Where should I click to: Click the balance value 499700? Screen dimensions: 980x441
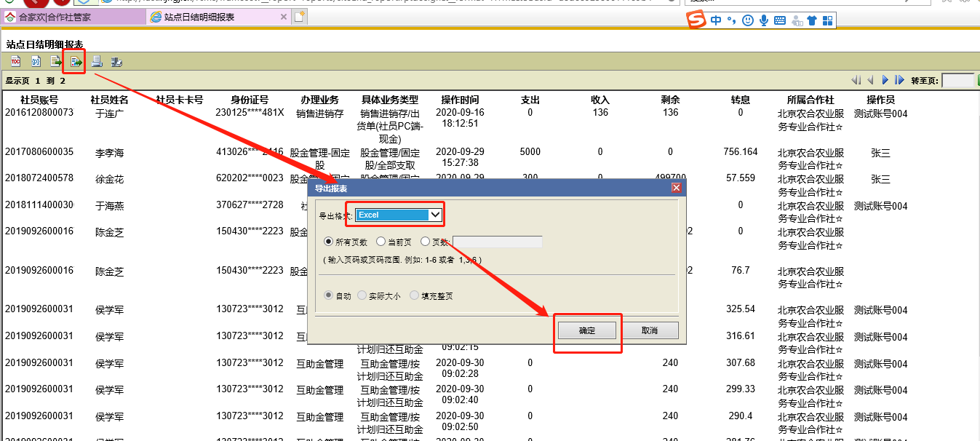click(x=671, y=178)
